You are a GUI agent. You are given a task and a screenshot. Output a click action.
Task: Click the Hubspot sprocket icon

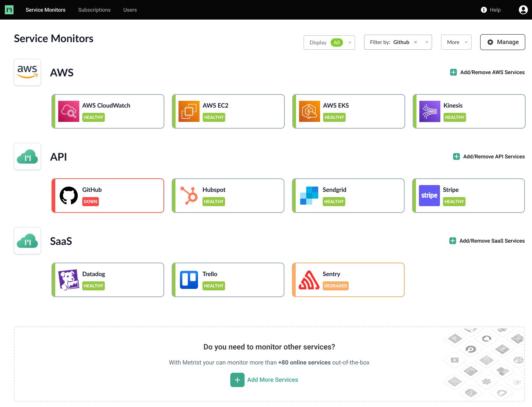tap(189, 196)
